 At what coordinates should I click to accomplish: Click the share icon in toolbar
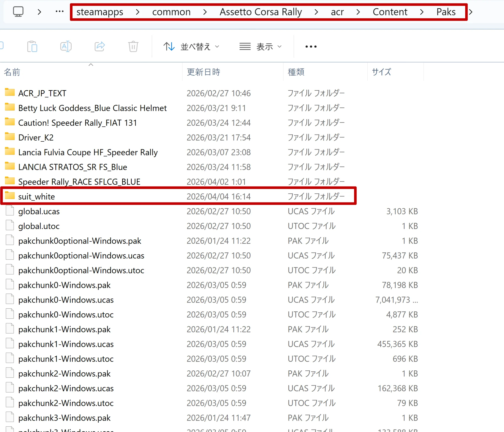coord(100,46)
